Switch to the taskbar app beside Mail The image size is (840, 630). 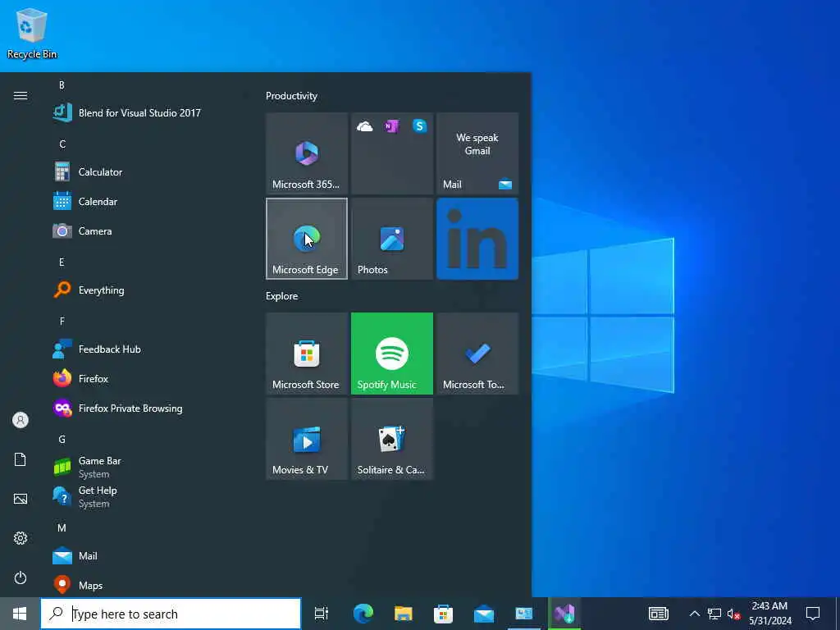point(524,614)
